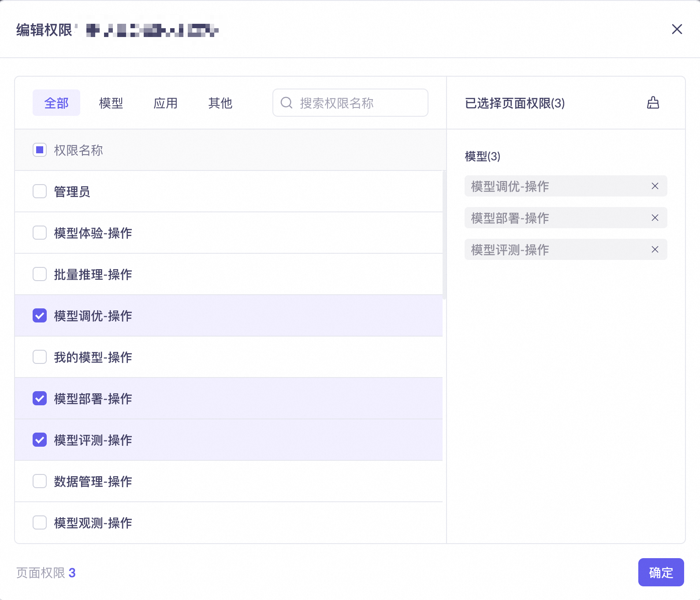Focus the 搜索权限名称 search field
The image size is (700, 600).
click(x=350, y=103)
